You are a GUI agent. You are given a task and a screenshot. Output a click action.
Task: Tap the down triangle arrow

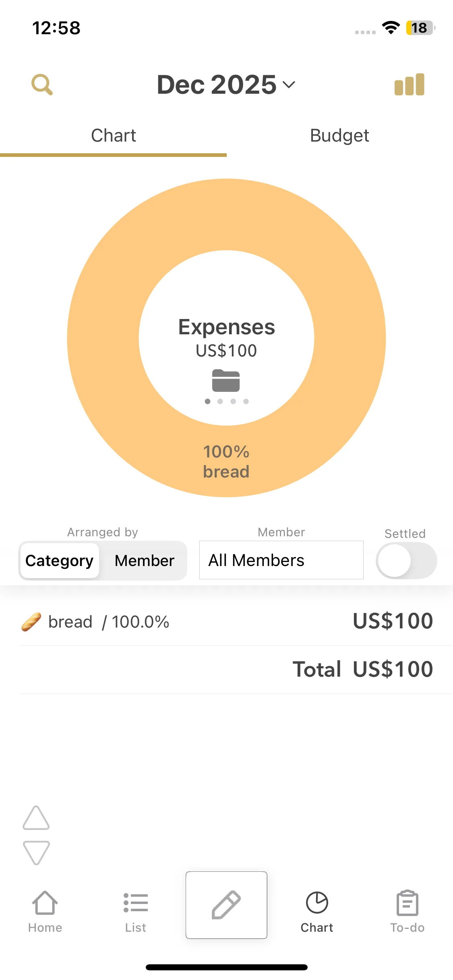point(36,852)
